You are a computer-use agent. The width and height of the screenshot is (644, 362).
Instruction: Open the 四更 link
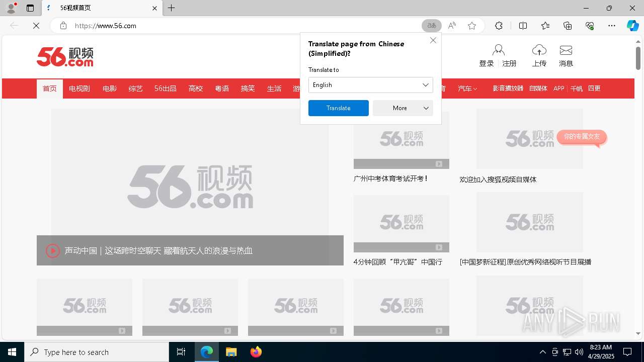(594, 88)
